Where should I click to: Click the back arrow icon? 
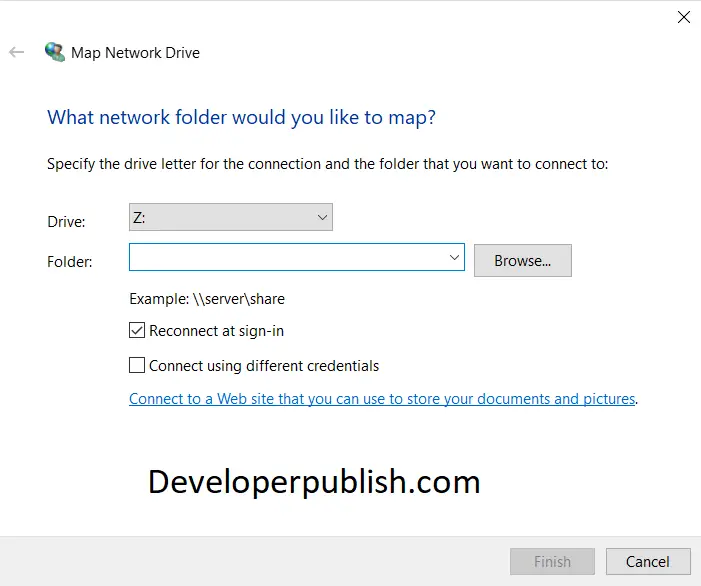pos(17,52)
